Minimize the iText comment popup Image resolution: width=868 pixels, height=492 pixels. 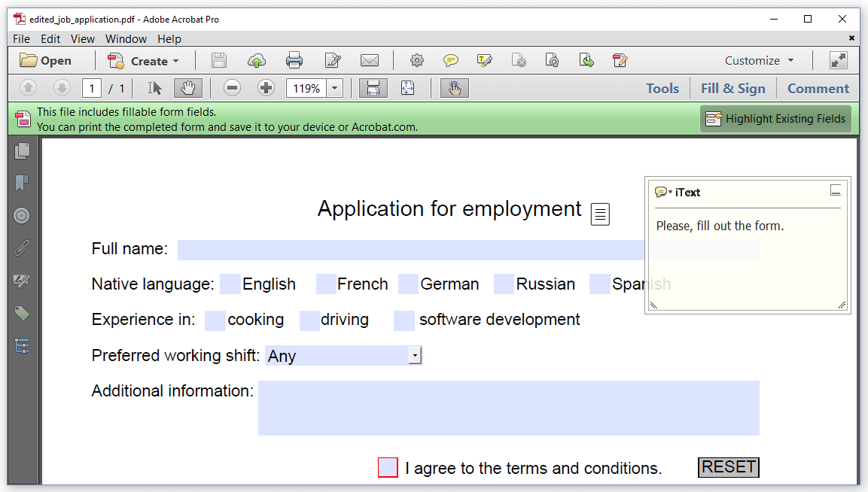pos(835,191)
